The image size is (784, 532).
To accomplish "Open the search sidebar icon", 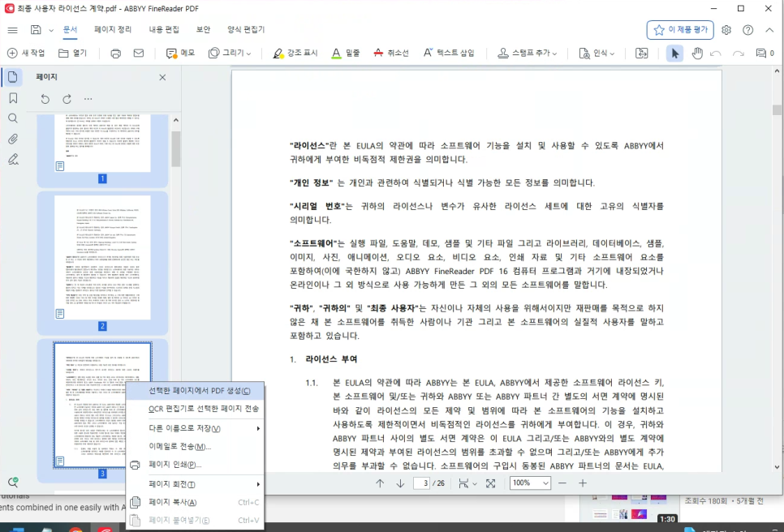I will click(x=13, y=118).
